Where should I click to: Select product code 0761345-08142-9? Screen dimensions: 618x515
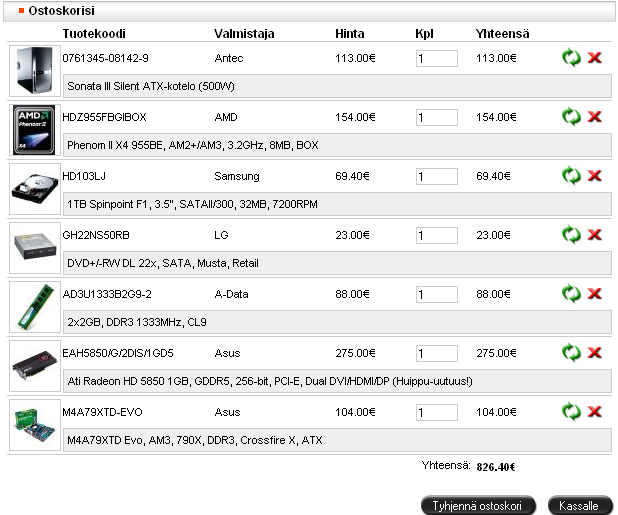click(x=105, y=58)
